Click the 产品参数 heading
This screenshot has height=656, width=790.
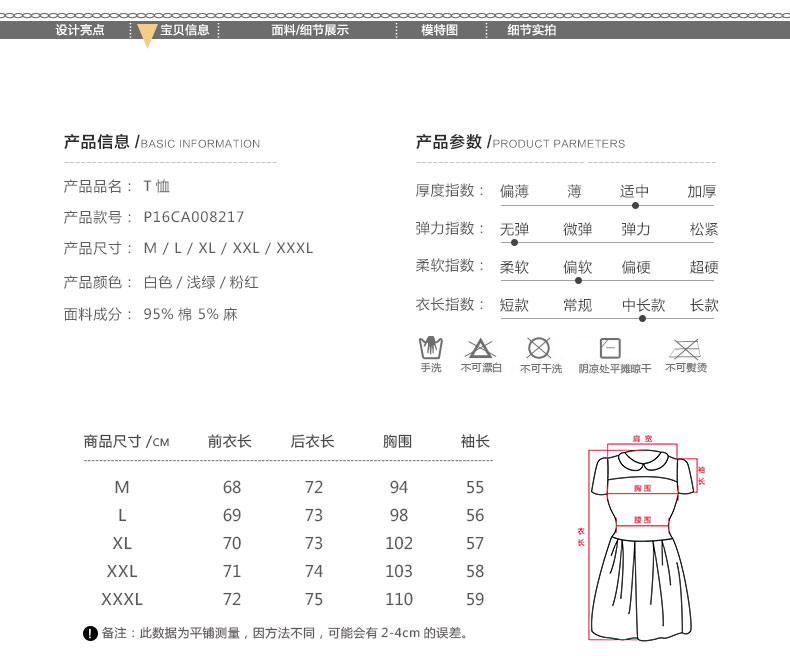pos(448,142)
